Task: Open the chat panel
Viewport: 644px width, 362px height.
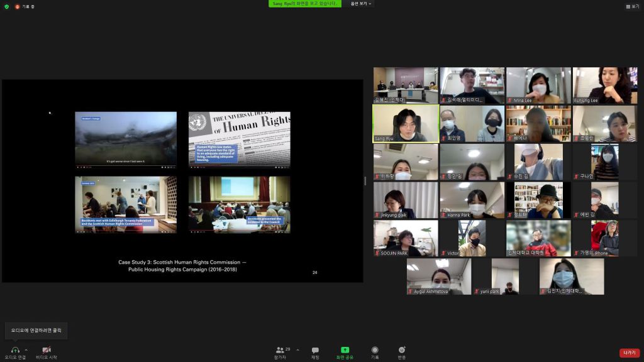Action: pos(315,350)
